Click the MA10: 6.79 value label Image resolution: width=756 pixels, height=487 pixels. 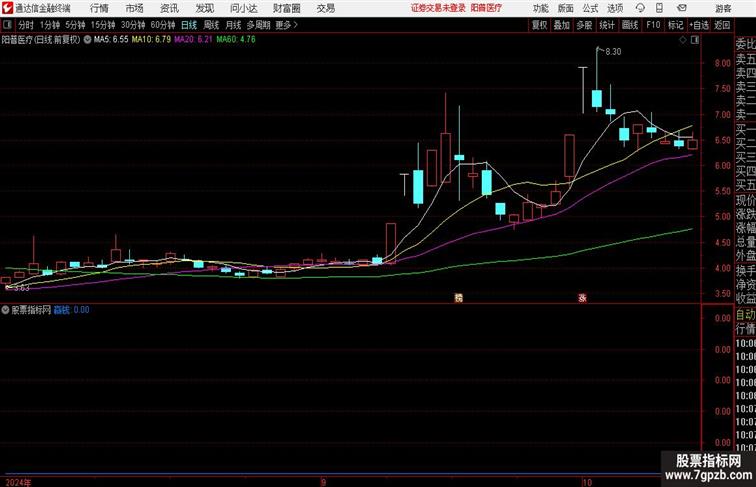coord(151,40)
